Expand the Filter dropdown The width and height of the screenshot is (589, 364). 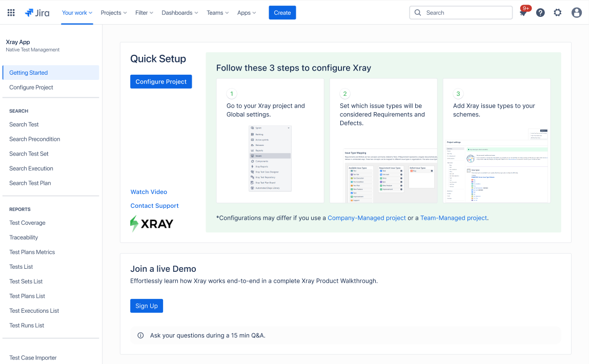pos(144,13)
